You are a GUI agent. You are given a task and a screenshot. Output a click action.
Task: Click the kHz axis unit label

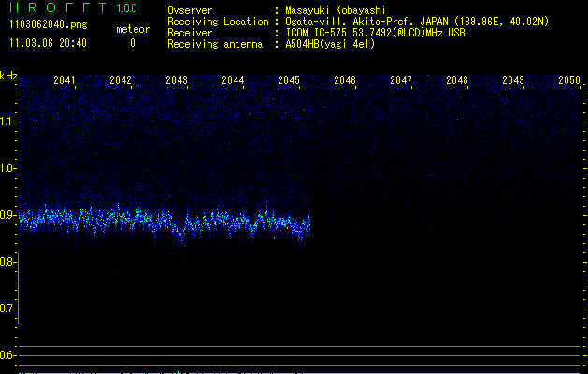8,76
